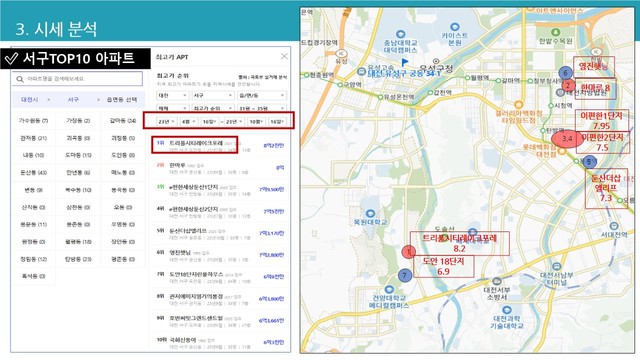Select 서구 in the region breadcrumb
Screen dimensions: 640x360
click(73, 100)
